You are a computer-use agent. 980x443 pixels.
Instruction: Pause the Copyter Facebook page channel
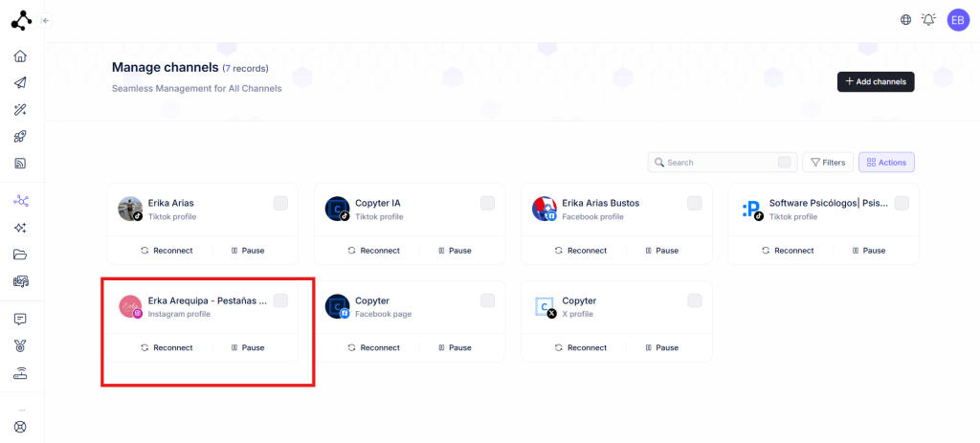click(x=454, y=347)
